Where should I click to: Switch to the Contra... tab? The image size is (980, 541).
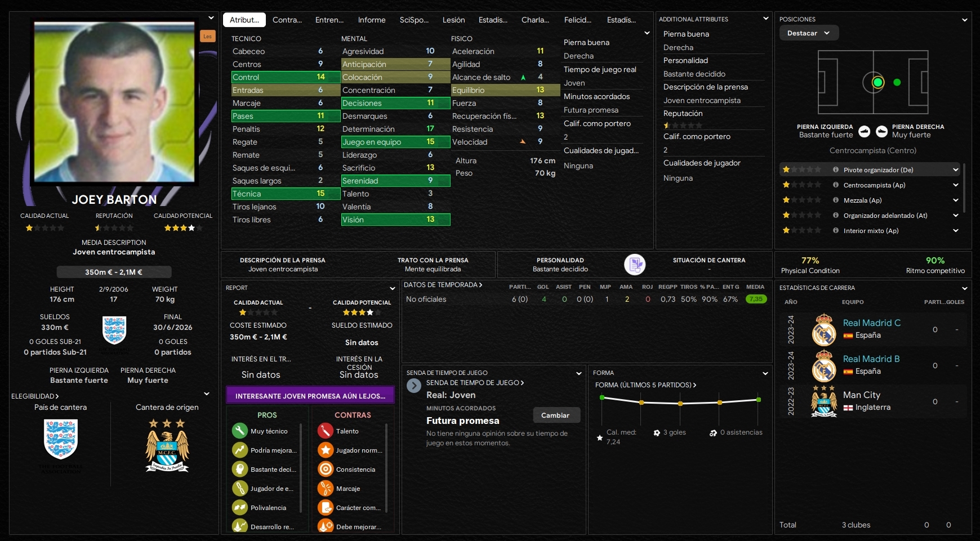click(x=287, y=20)
